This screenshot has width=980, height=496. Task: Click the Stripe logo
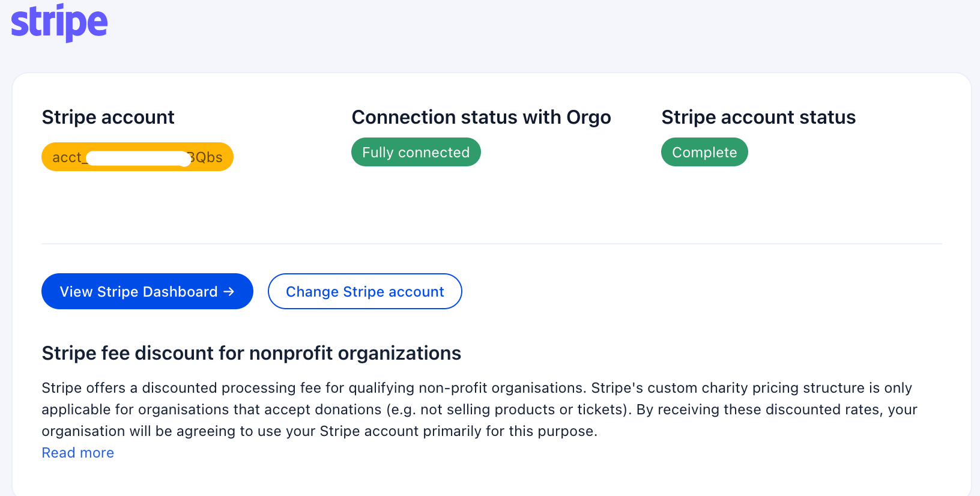(x=59, y=23)
